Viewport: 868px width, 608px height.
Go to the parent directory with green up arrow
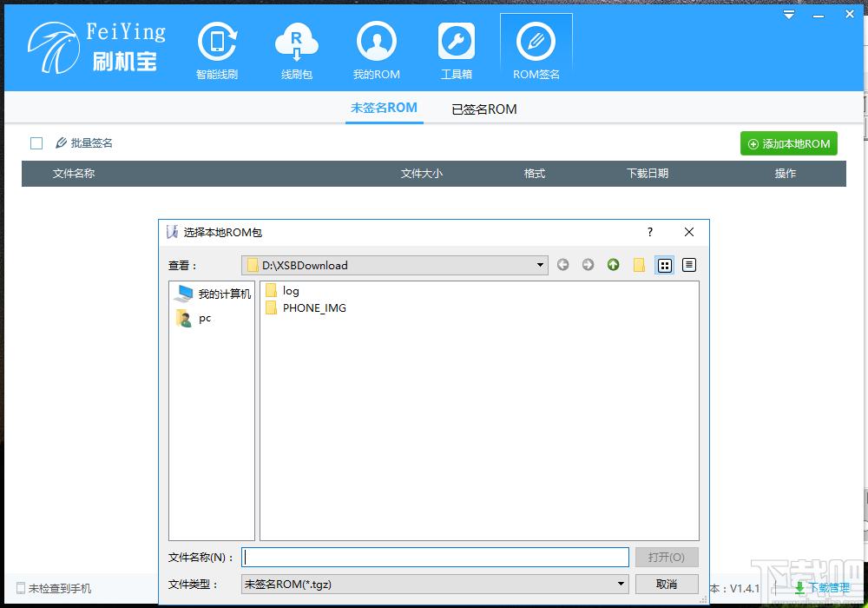coord(614,265)
